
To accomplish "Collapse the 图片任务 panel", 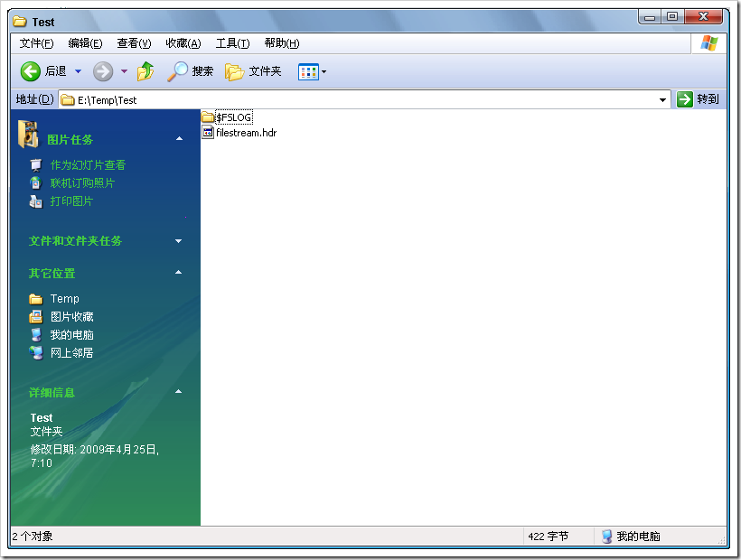I will click(179, 138).
